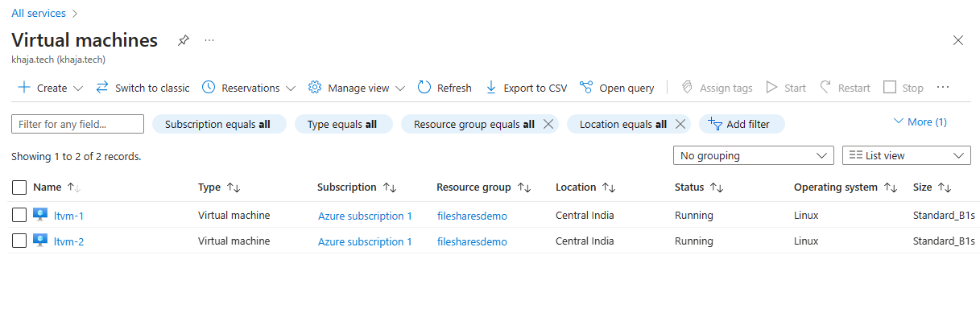Export the list to CSV
Screen dimensions: 980x313
point(526,88)
